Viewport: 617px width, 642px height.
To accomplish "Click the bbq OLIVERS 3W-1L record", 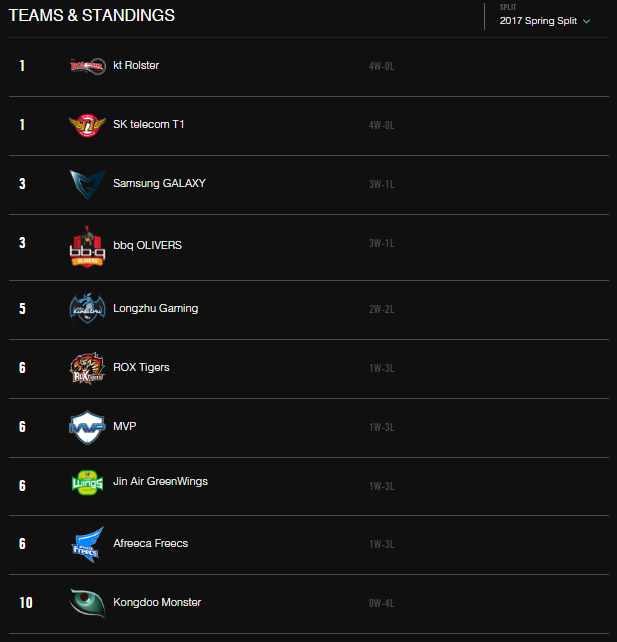I will [382, 244].
